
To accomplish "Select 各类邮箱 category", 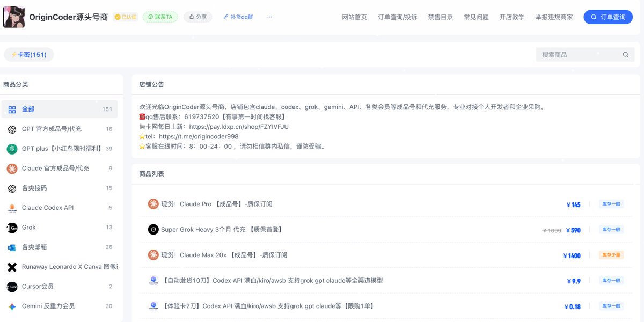I will click(60, 247).
